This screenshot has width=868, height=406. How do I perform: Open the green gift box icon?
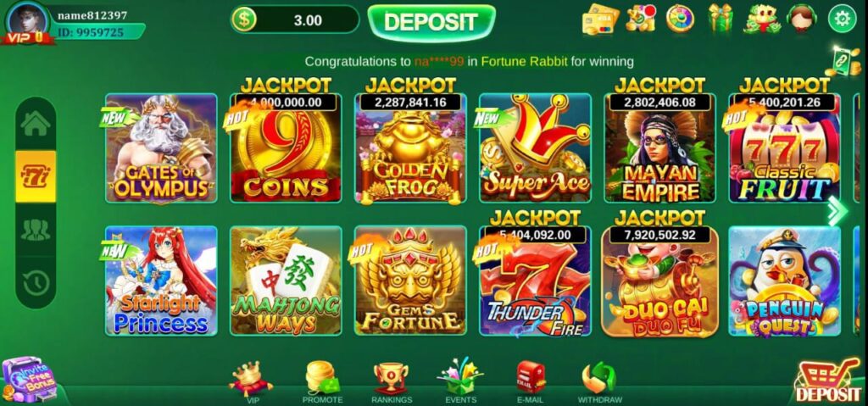pos(721,18)
